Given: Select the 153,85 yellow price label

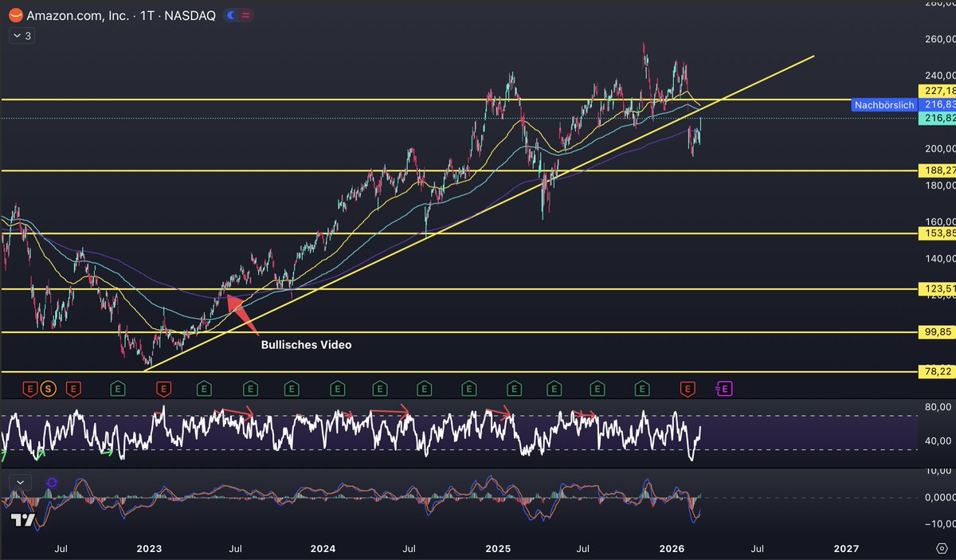Looking at the screenshot, I should [x=937, y=233].
